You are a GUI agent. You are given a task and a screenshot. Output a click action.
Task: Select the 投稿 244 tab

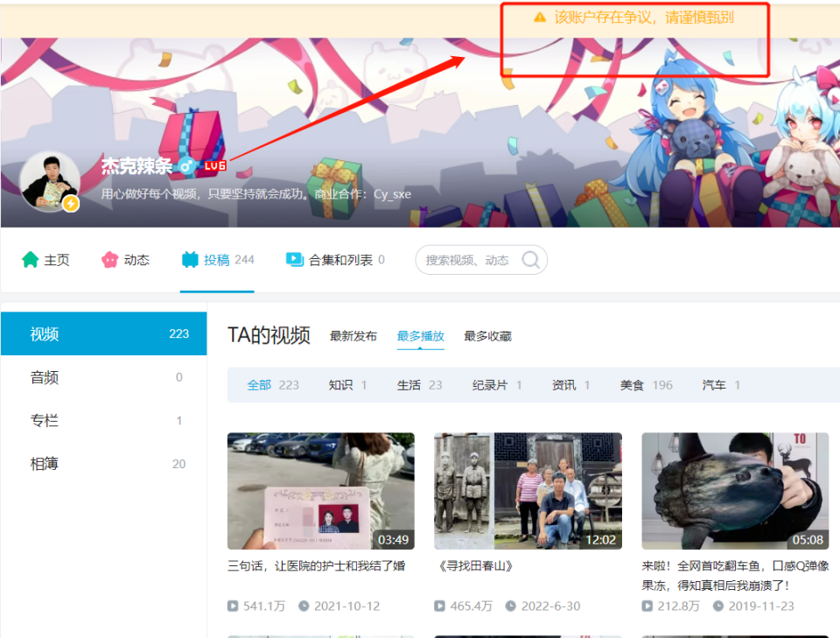tap(218, 260)
